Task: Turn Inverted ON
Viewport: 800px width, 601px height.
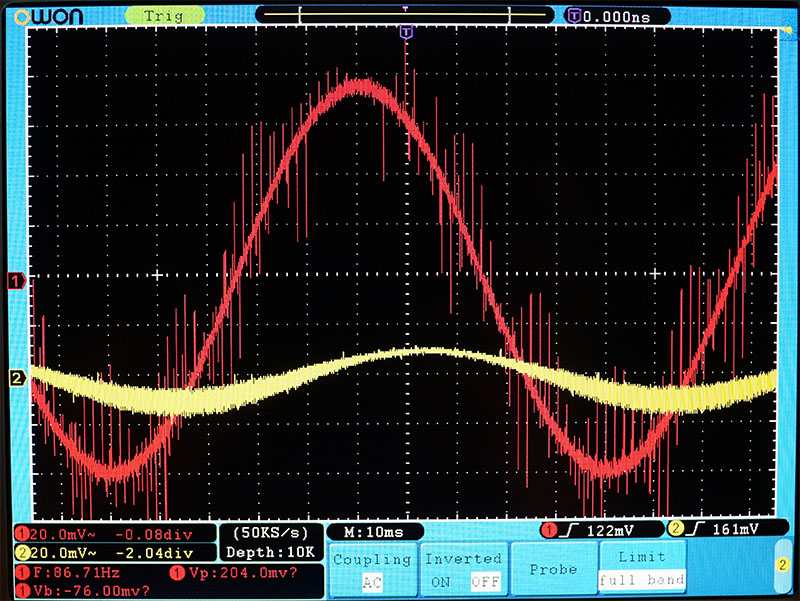Action: click(x=435, y=581)
